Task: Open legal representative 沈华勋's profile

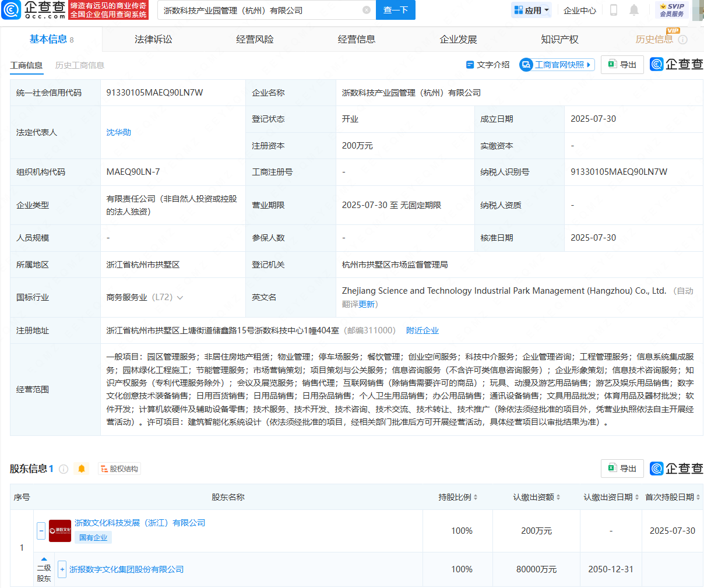Action: [x=118, y=132]
